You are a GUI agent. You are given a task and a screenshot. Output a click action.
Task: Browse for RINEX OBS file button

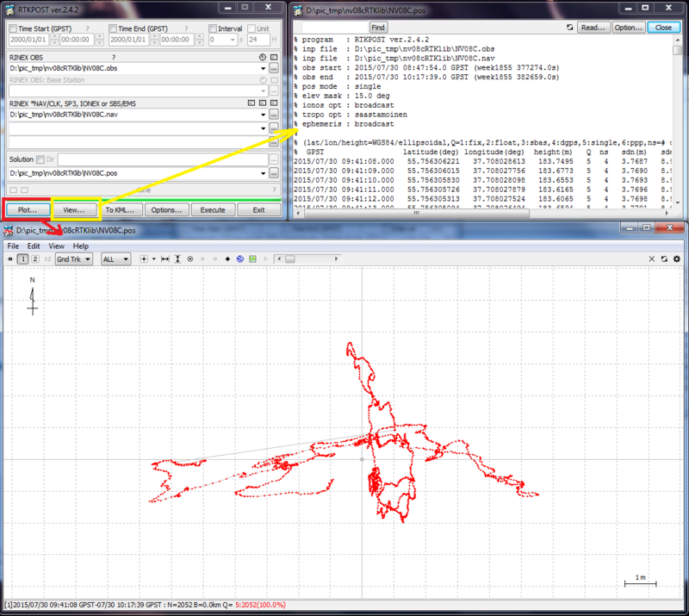(x=274, y=67)
